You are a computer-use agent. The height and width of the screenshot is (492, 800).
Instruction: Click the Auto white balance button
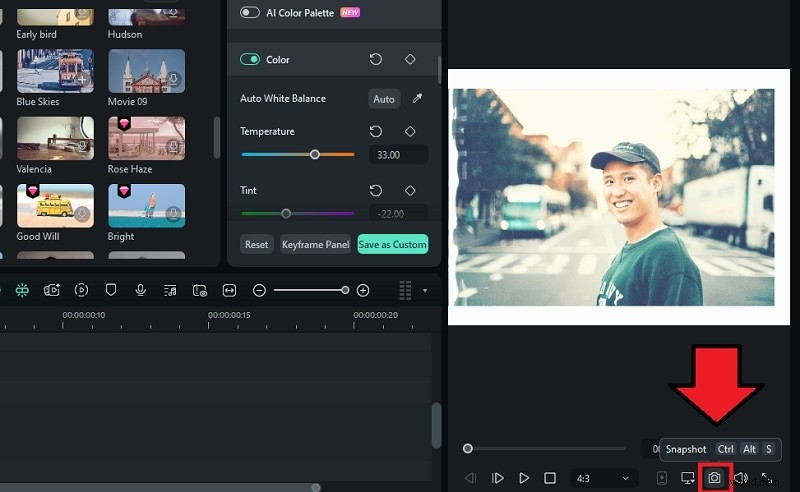pyautogui.click(x=384, y=99)
